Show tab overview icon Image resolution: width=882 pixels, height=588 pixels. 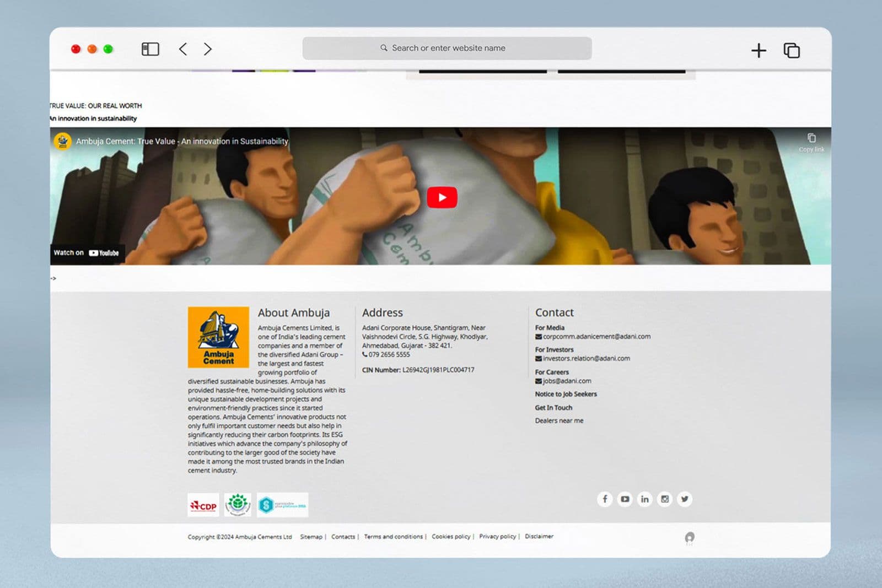point(792,50)
